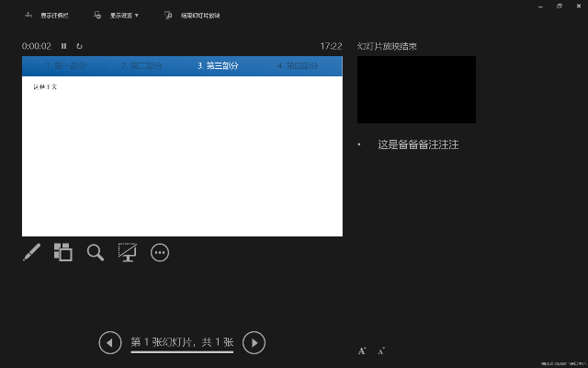Activate the zoom into slide magnifier

tap(96, 252)
